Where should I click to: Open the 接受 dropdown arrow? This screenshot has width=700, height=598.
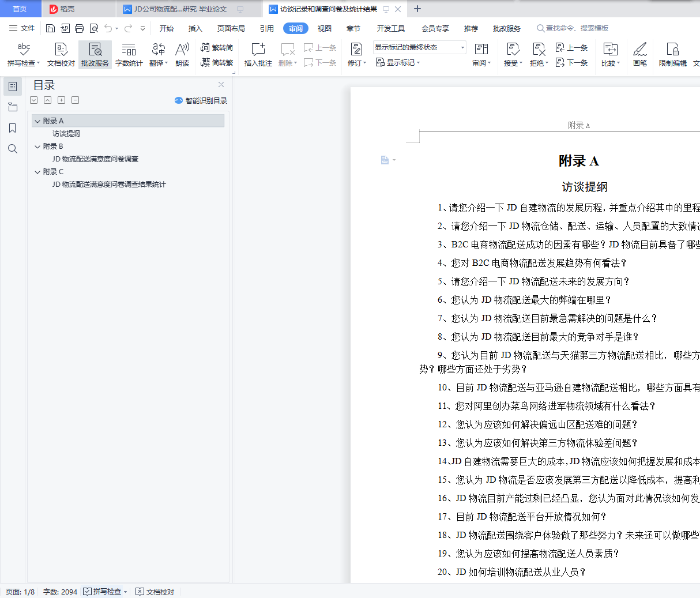(x=521, y=63)
